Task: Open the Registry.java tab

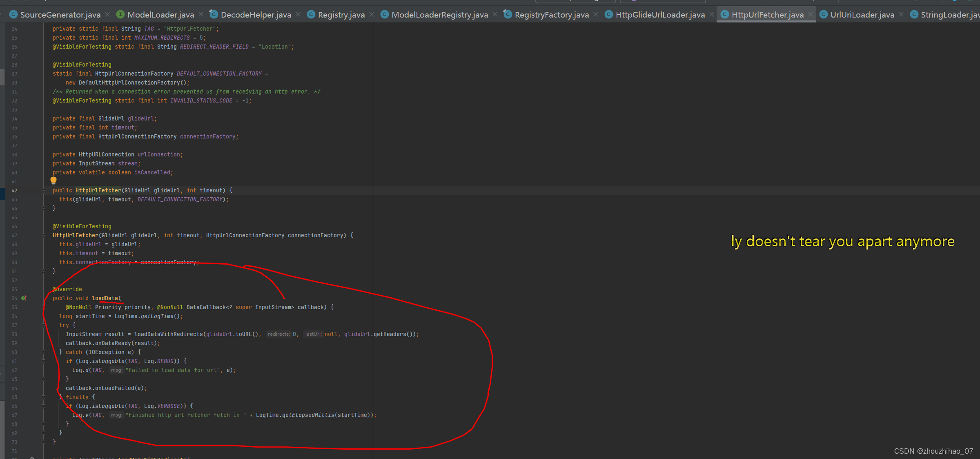Action: [x=341, y=15]
